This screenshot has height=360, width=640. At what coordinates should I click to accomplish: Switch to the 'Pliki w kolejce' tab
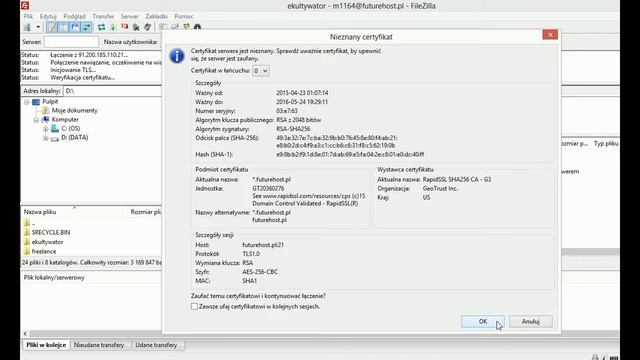coord(46,345)
